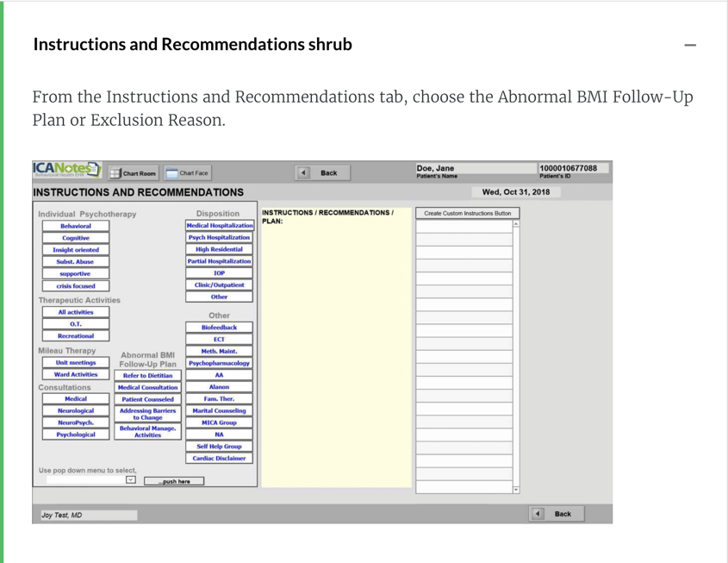Choose Patient Counseled follow-up option
This screenshot has width=728, height=563.
pos(147,399)
